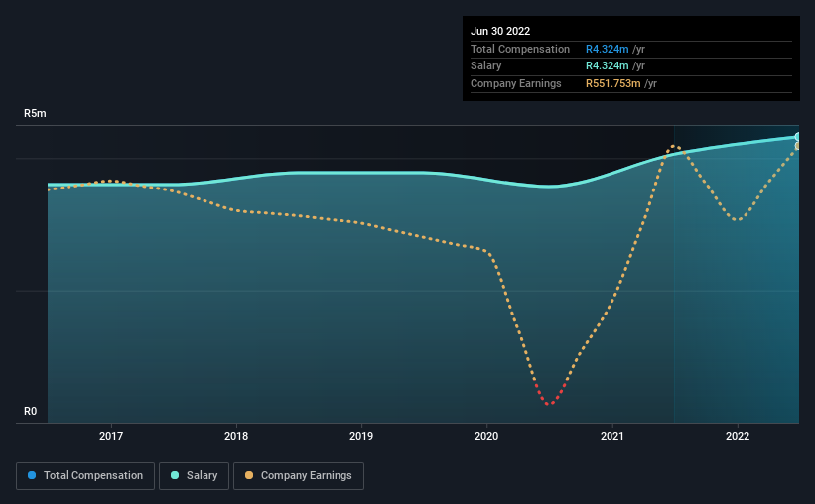
Task: Toggle the Company Earnings legend button
Action: point(299,476)
